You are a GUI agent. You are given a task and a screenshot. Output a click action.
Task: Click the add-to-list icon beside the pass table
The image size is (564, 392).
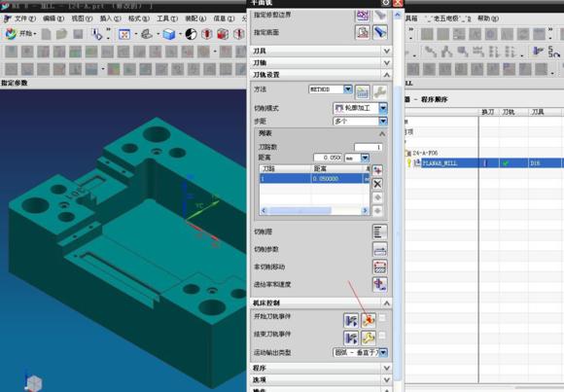(377, 170)
